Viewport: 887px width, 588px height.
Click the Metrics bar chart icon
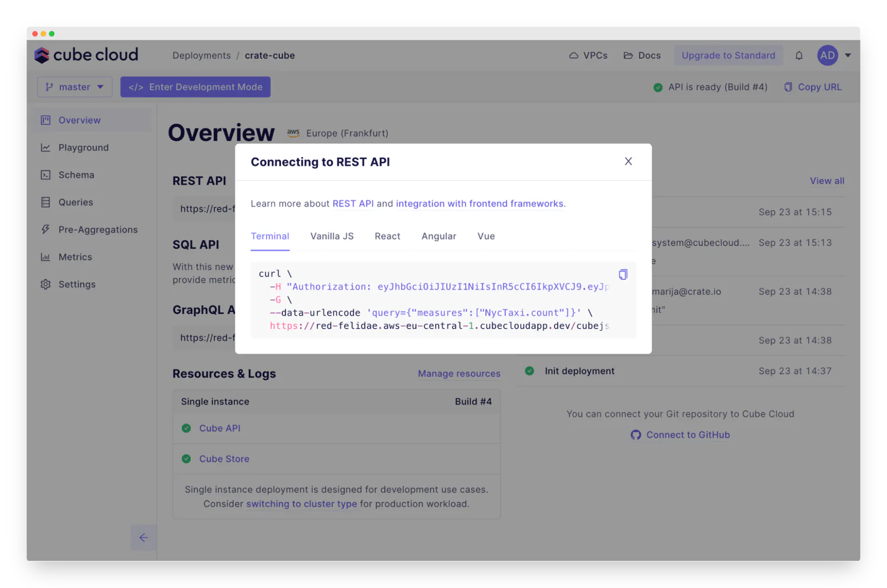click(x=45, y=257)
